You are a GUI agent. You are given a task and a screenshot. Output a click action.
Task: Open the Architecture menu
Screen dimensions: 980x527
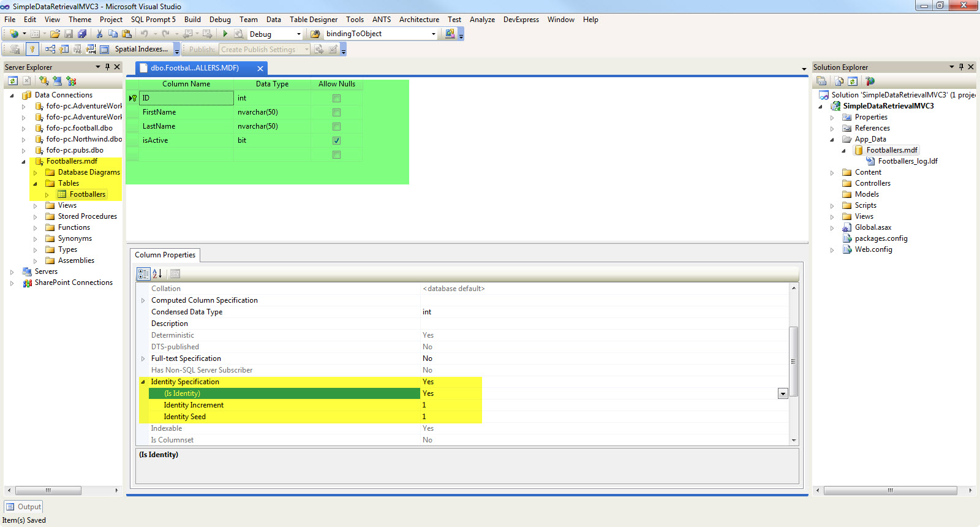(419, 20)
